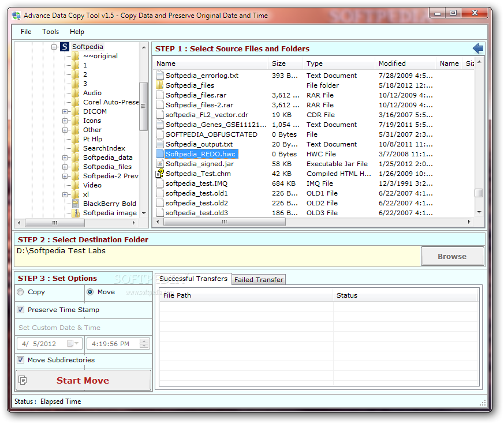Image resolution: width=504 pixels, height=424 pixels.
Task: Toggle the Preserve Time Stamp checkbox
Action: pyautogui.click(x=21, y=310)
